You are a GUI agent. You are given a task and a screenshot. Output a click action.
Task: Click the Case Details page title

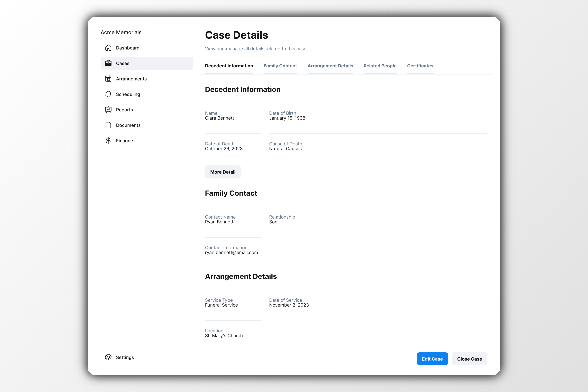[x=237, y=35]
